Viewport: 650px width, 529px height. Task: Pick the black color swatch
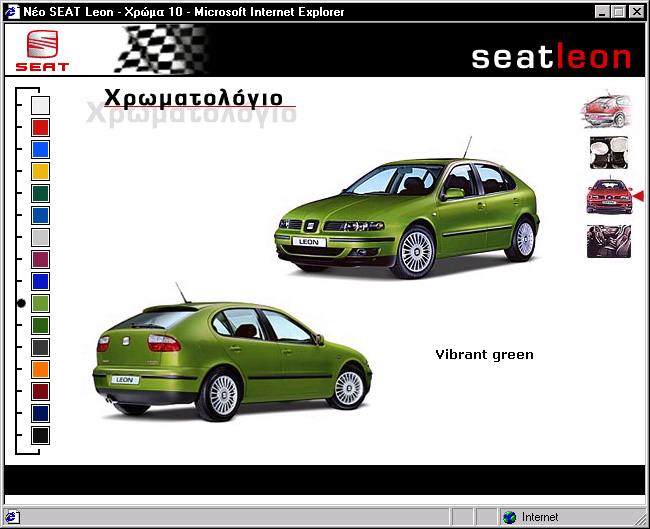point(40,436)
